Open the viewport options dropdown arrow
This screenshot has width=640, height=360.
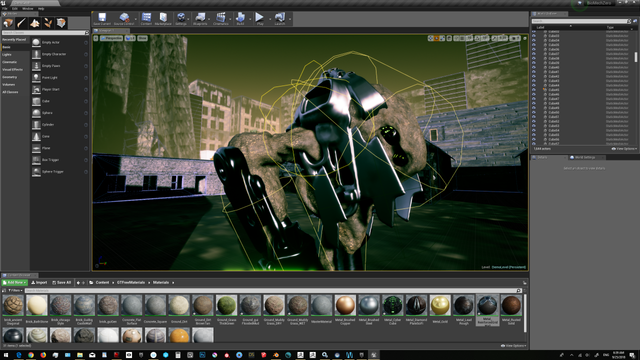pyautogui.click(x=96, y=38)
